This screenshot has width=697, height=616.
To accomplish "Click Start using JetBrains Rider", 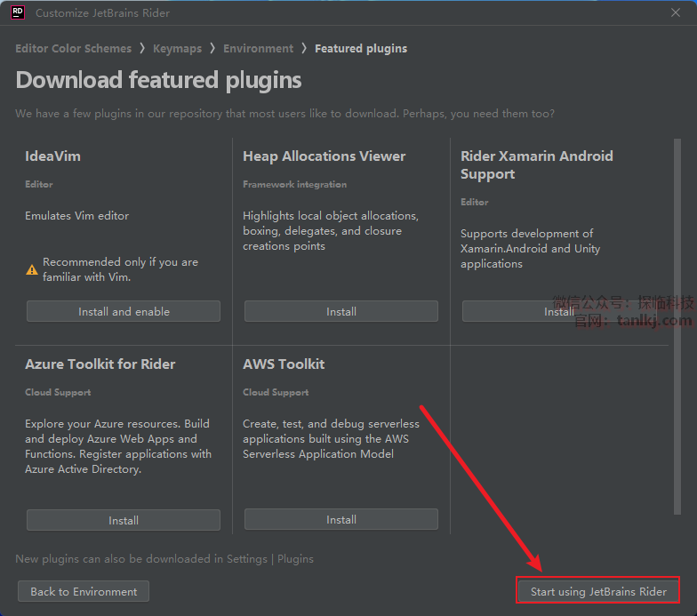I will click(x=597, y=591).
